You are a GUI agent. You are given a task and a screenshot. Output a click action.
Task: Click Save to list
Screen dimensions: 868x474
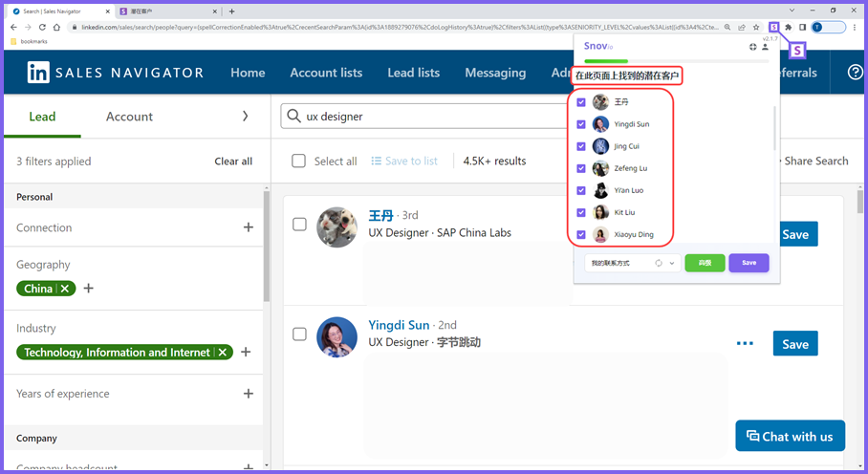click(x=404, y=161)
